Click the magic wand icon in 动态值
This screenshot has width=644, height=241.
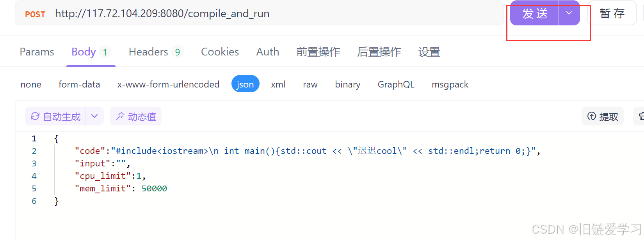click(120, 116)
